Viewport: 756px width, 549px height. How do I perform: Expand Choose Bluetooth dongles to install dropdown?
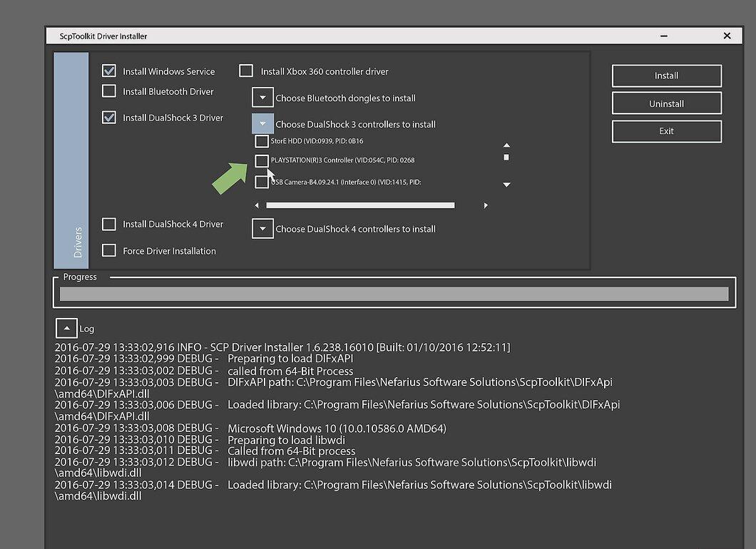(262, 98)
